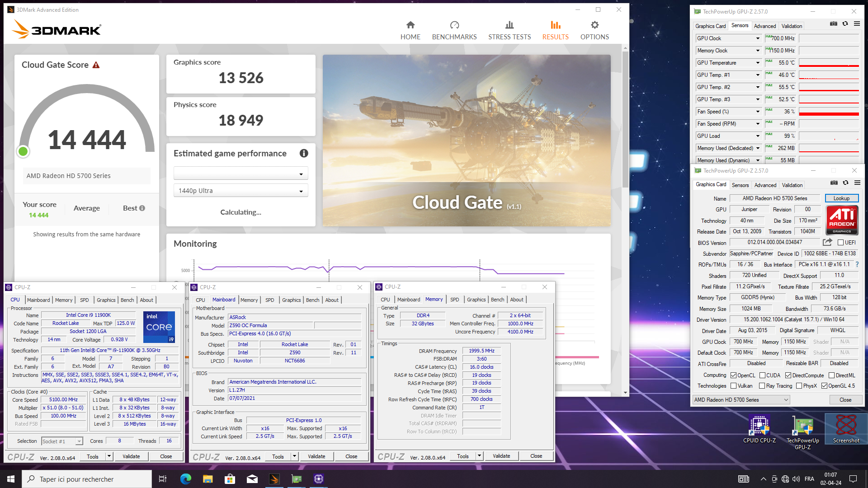
Task: Open the About tab in CPU-Z Memory window
Action: pos(517,300)
